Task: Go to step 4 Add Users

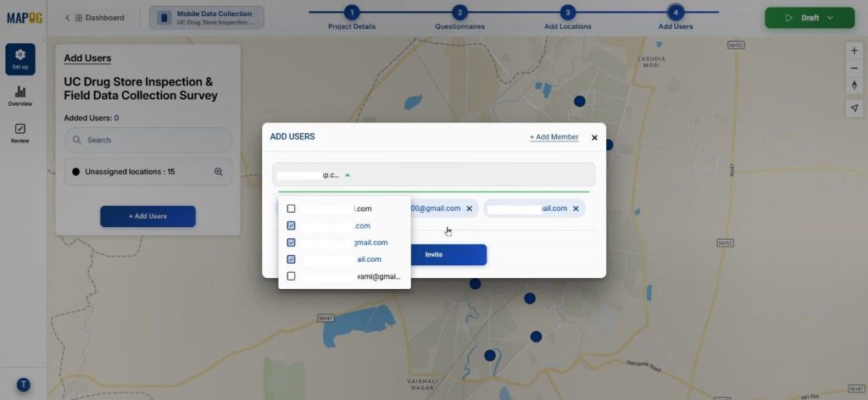Action: pyautogui.click(x=676, y=18)
